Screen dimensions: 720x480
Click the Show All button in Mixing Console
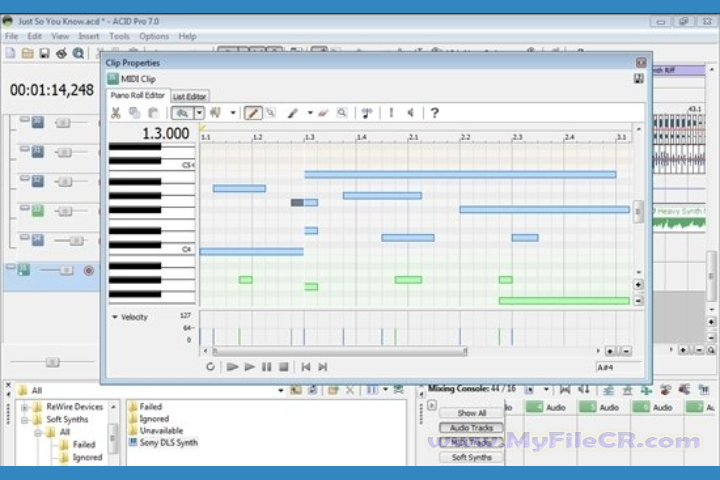pos(472,413)
